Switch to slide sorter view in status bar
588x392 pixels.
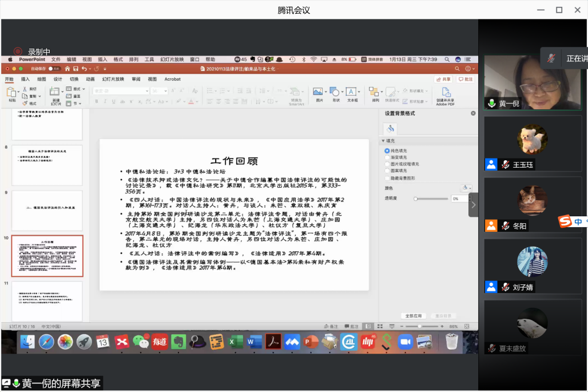(379, 326)
